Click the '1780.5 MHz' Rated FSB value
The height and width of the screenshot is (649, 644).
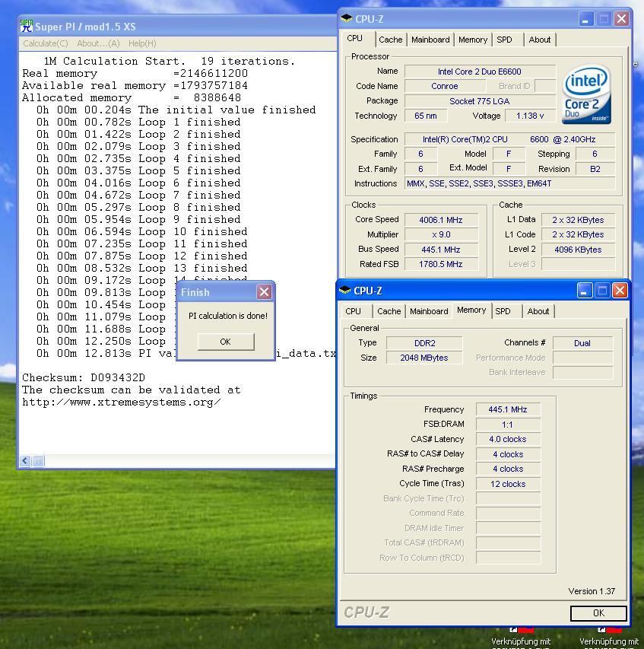tap(441, 264)
